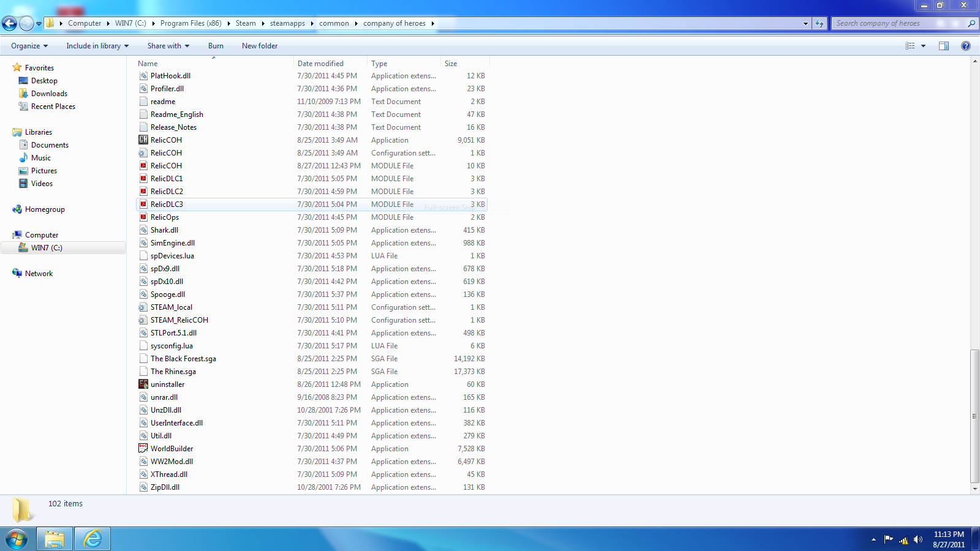Click the refresh button beside address bar
This screenshot has width=980, height=551.
tap(820, 23)
